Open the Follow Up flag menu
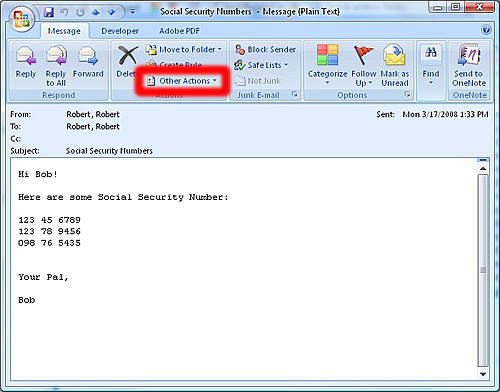The image size is (500, 392). coord(364,65)
